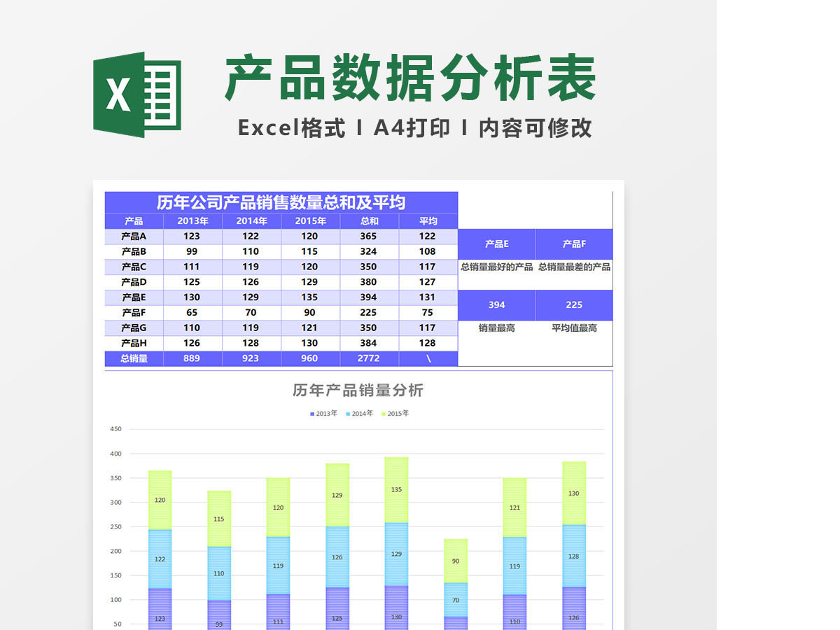The width and height of the screenshot is (840, 630).
Task: Click summary cell 394 above 销量最高
Action: tap(497, 305)
